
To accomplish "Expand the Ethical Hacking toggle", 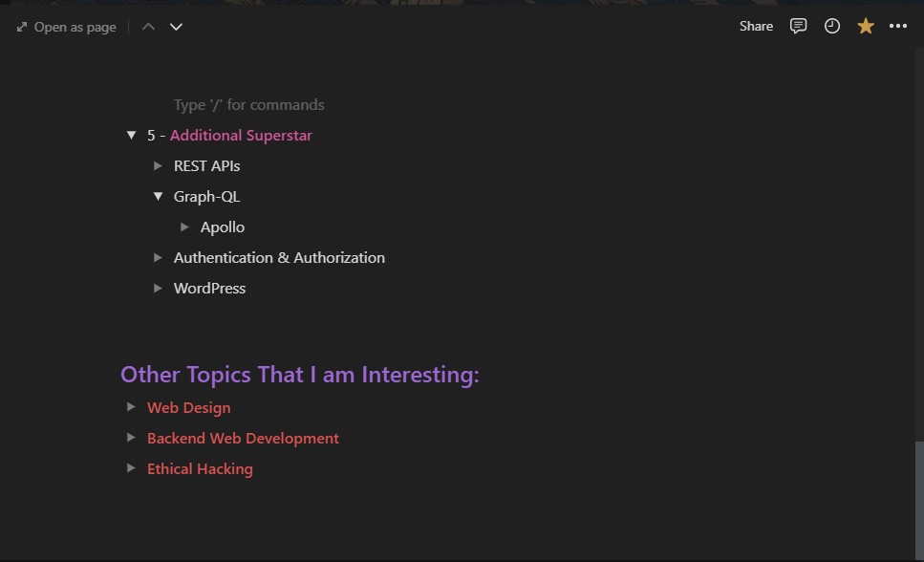I will (132, 468).
